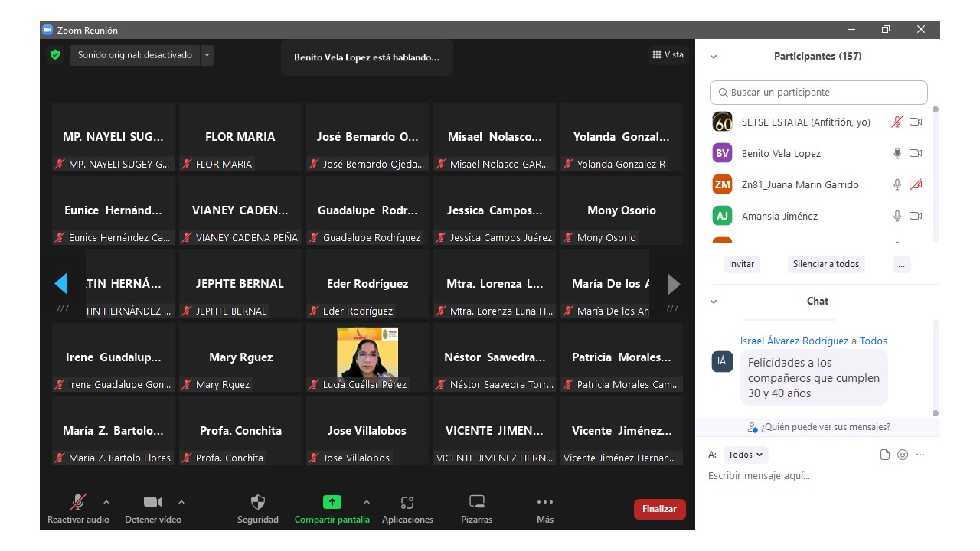
Task: Click the Más three-dots icon
Action: (x=544, y=503)
